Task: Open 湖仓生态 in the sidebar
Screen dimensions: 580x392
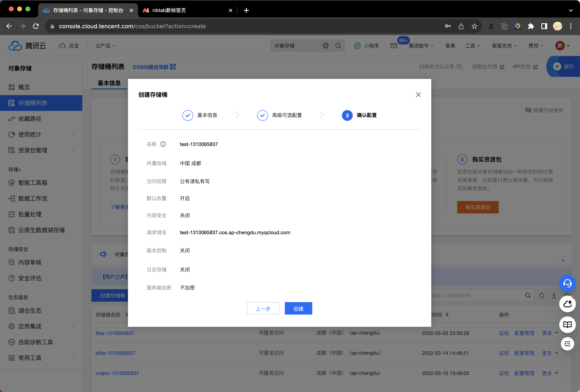Action: coord(41,310)
